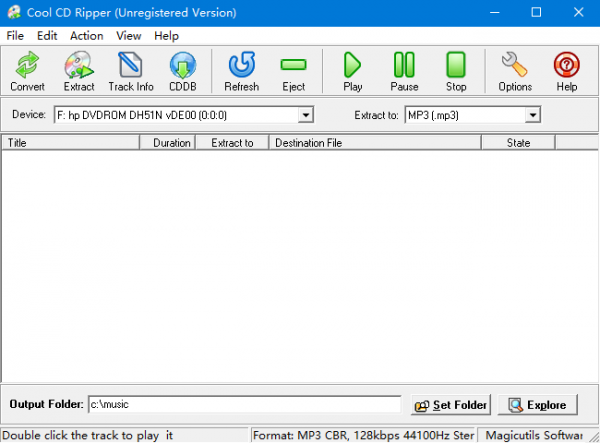Click the Explore button
Viewport: 600px width, 443px height.
[538, 405]
